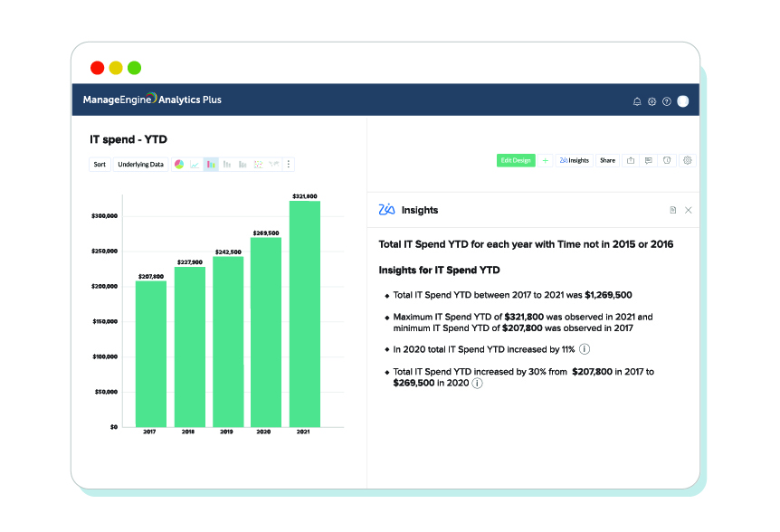780x532 pixels.
Task: Open the user profile avatar
Action: (683, 101)
